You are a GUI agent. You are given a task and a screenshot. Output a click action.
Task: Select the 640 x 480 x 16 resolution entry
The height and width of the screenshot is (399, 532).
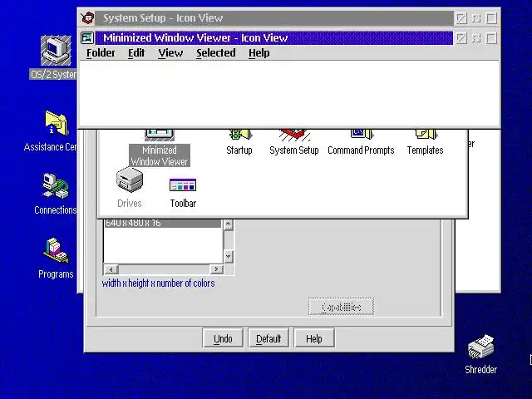coord(163,224)
